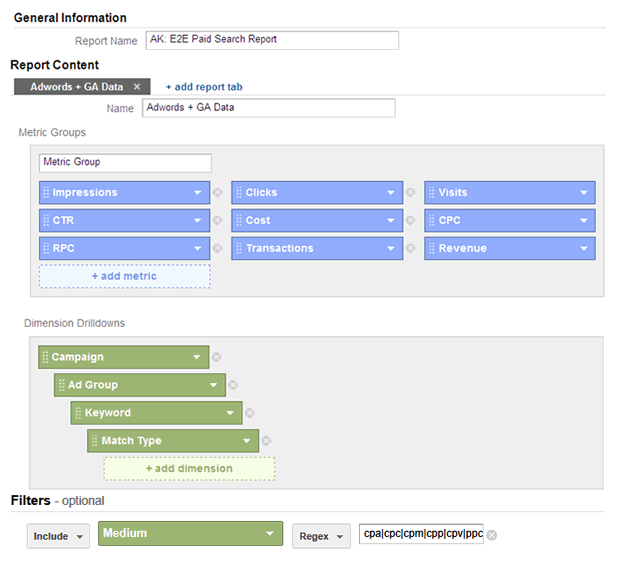Viewport: 620px width, 562px height.
Task: Expand the Regex match type dropdown
Action: click(321, 536)
